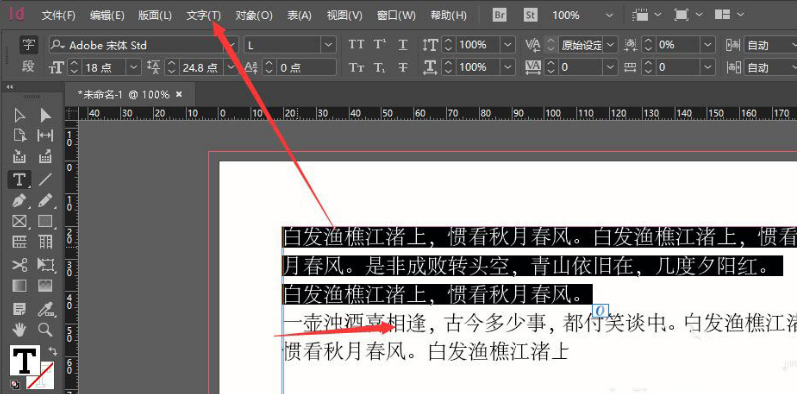
Task: Open the zoom level 100% dropdown
Action: 610,15
